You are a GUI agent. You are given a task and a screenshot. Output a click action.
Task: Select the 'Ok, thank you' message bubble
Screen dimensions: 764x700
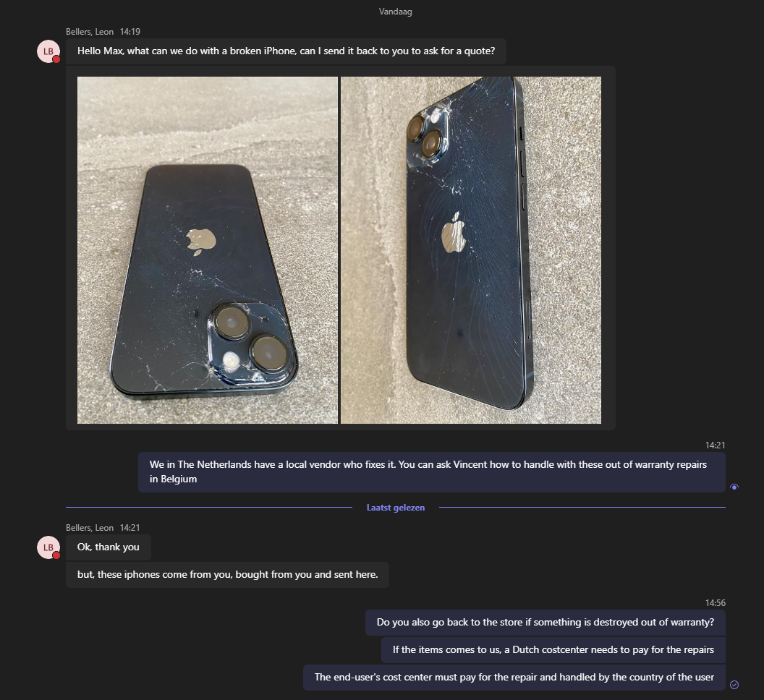pos(109,547)
